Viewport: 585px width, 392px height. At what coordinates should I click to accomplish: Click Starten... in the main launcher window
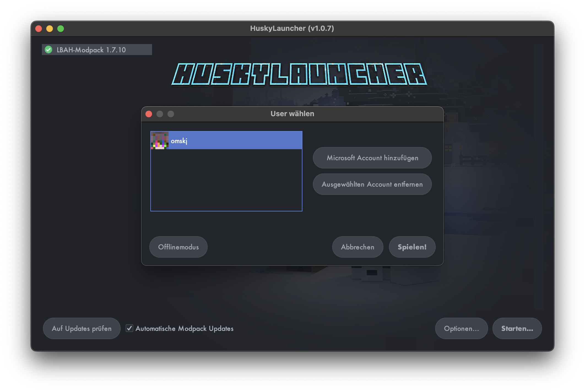click(x=517, y=328)
